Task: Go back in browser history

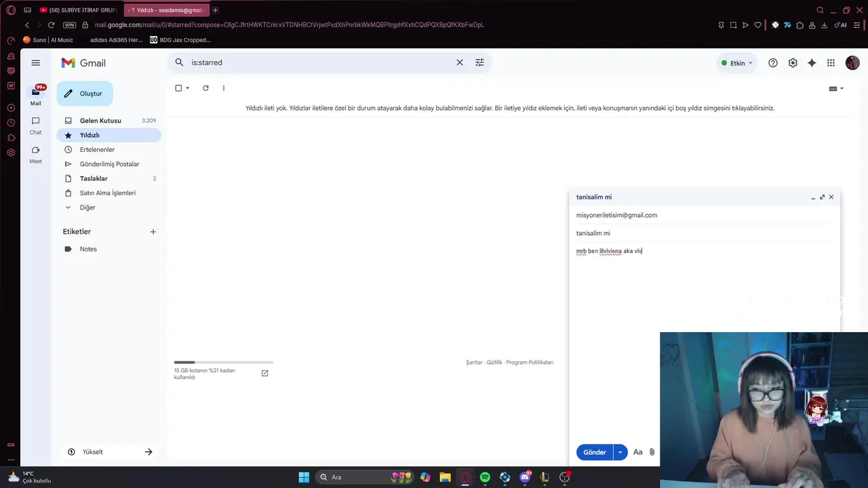Action: pos(27,25)
